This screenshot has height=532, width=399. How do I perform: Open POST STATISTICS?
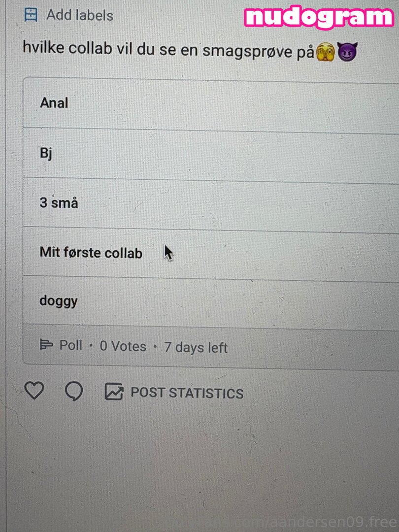[187, 393]
